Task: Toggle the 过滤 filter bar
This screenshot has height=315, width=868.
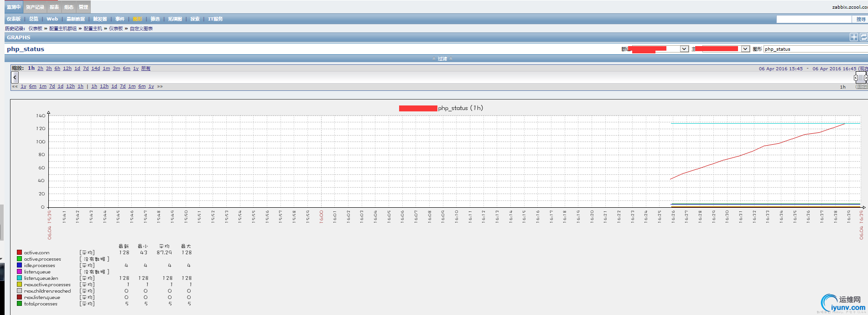Action: [x=442, y=59]
